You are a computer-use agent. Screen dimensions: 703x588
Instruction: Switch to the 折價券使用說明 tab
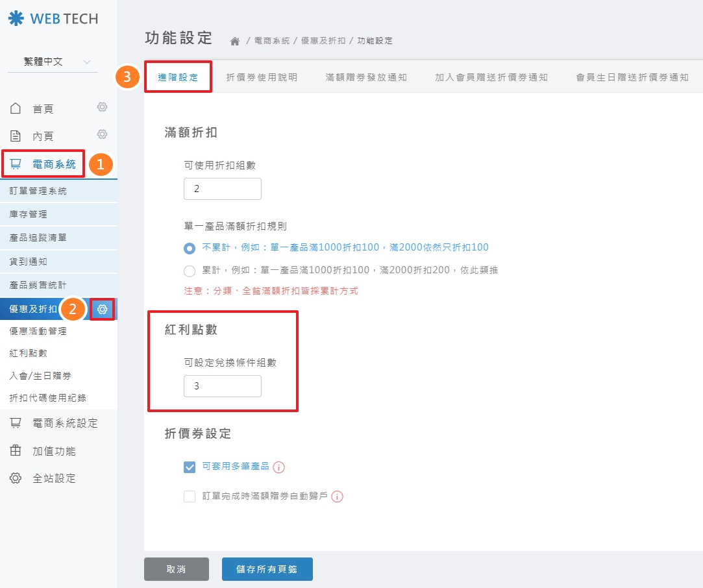click(262, 77)
